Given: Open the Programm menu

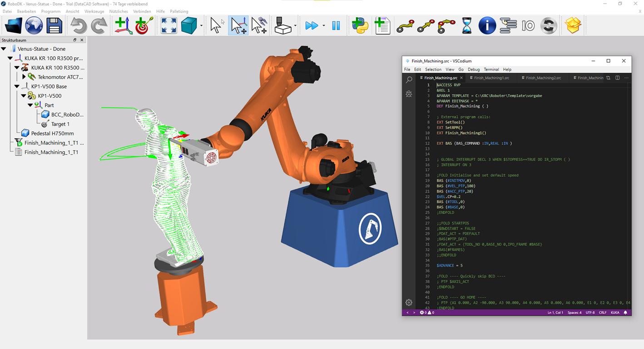Looking at the screenshot, I should coord(50,11).
